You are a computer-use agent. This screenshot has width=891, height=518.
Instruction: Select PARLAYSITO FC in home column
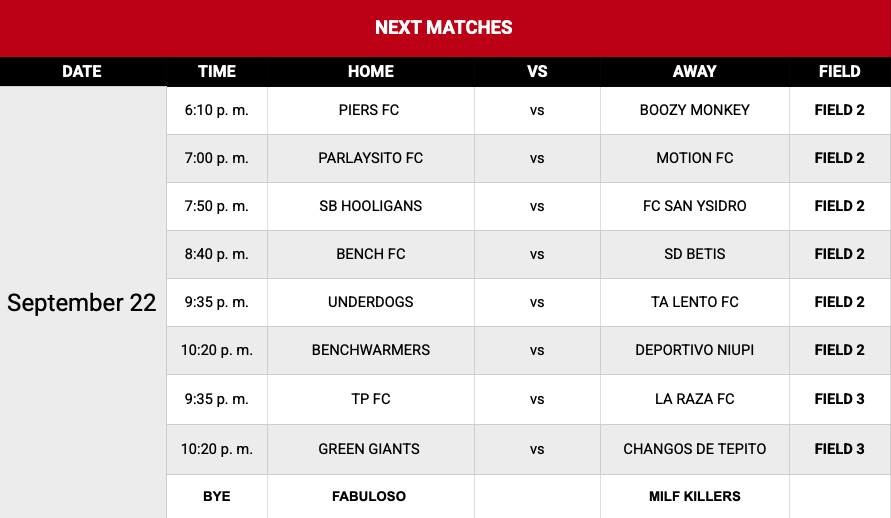point(370,158)
